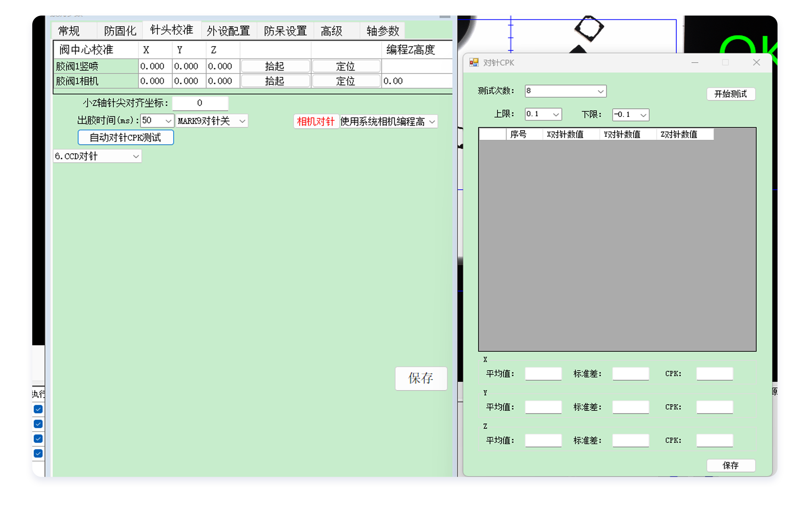
Task: Click the 对针CPK window title bar icon
Action: point(474,62)
